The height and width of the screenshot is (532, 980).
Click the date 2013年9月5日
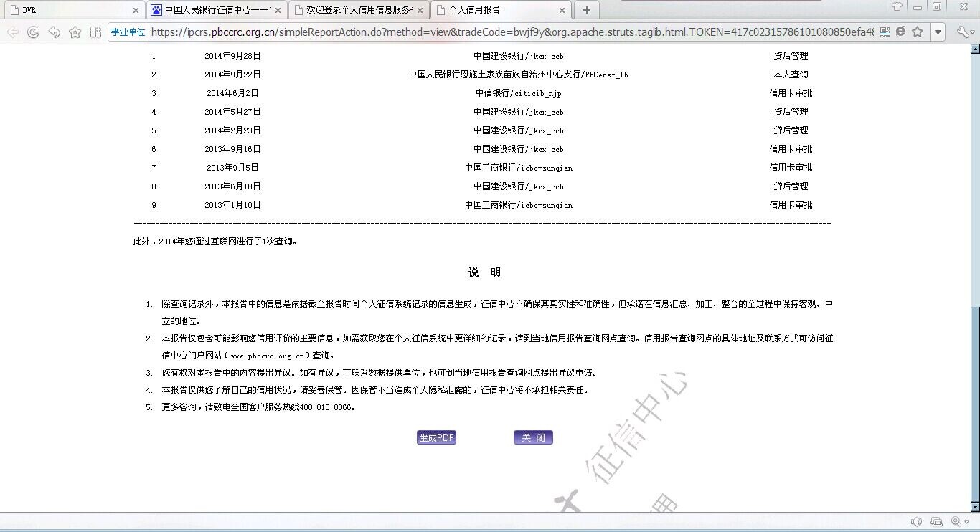[x=232, y=168]
